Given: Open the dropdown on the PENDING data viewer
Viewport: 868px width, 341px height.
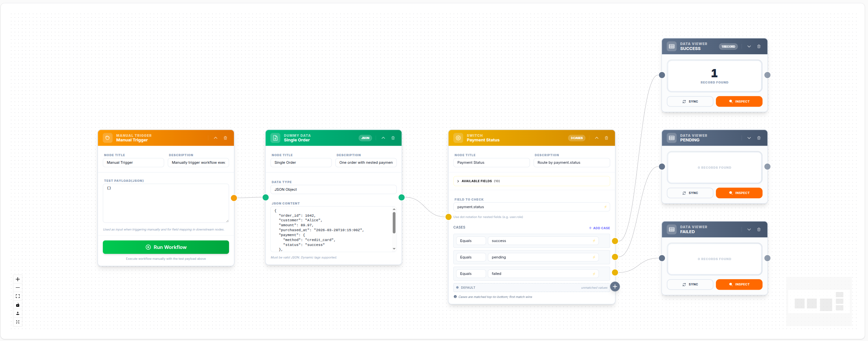Looking at the screenshot, I should tap(749, 138).
